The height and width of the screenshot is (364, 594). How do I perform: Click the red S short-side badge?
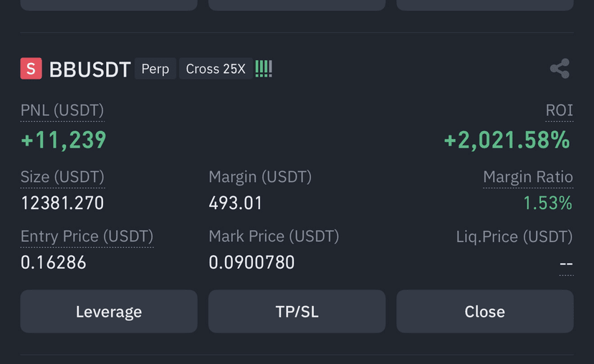click(31, 69)
